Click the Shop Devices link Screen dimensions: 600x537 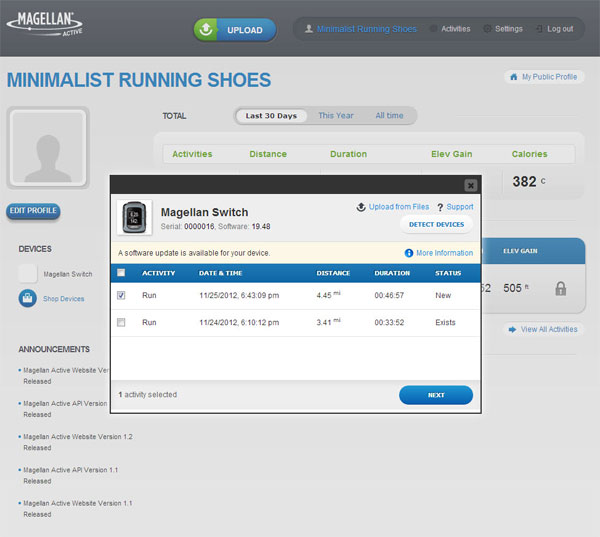tap(64, 299)
